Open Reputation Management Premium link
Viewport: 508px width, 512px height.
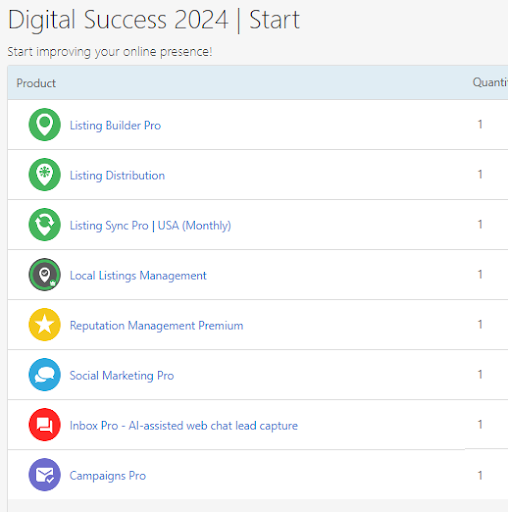(156, 326)
